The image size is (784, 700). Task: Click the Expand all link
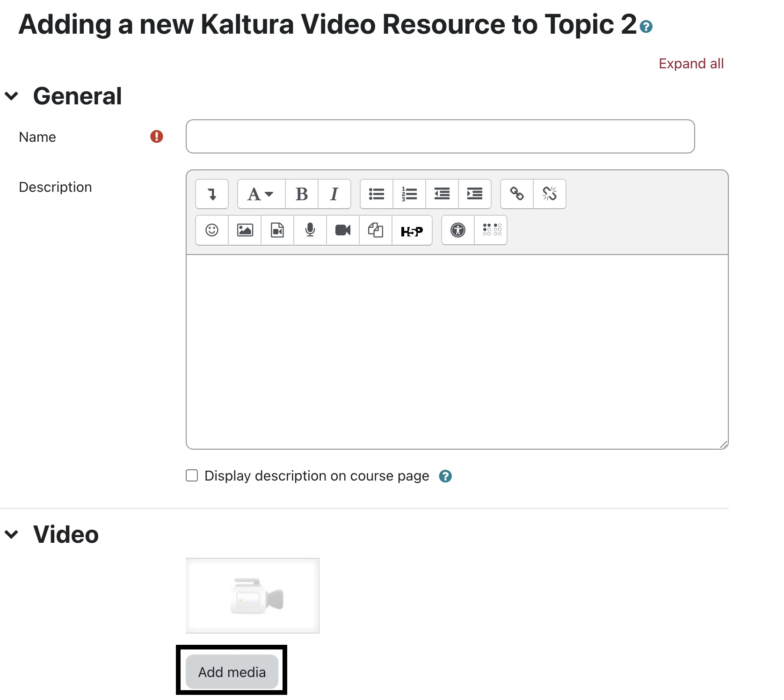coord(691,64)
